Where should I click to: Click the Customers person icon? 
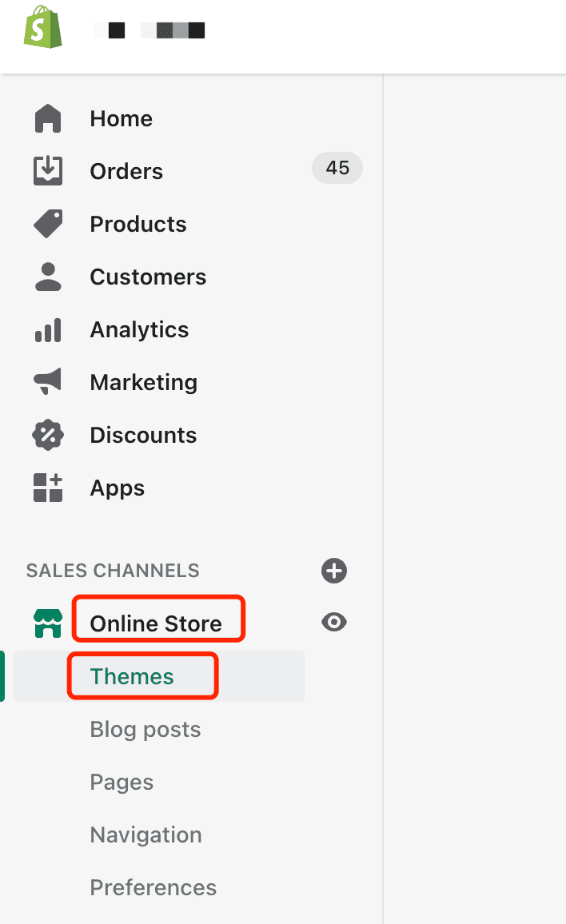click(x=48, y=277)
